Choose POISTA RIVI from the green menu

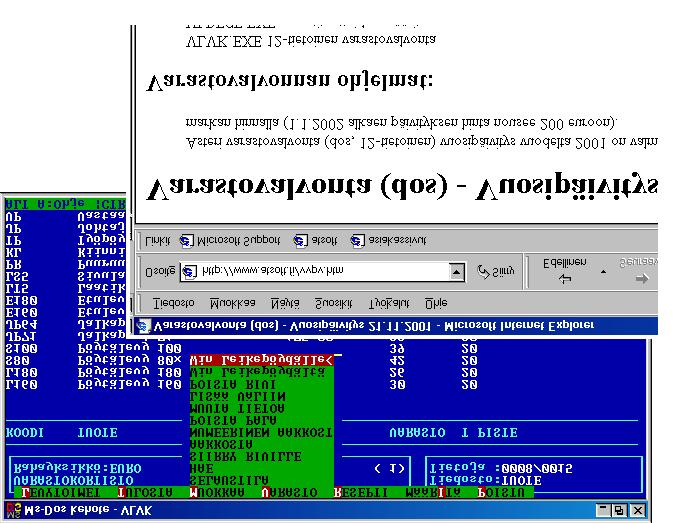[261, 384]
